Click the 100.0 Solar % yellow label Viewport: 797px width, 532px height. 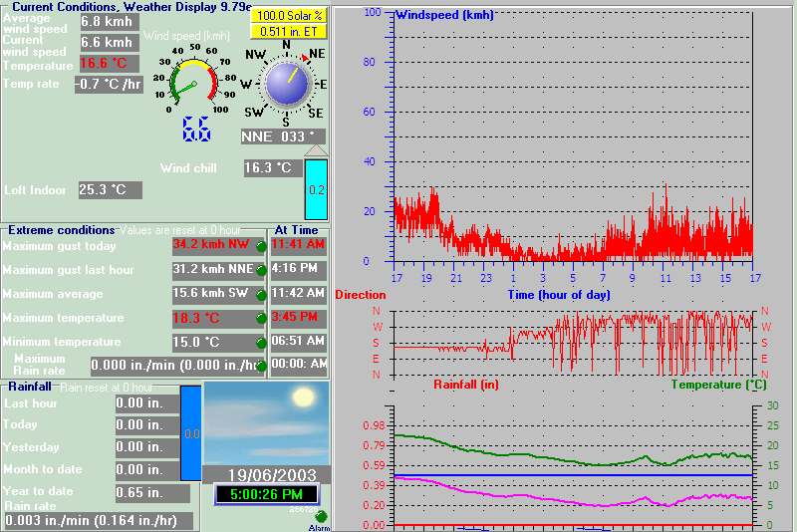(x=287, y=16)
